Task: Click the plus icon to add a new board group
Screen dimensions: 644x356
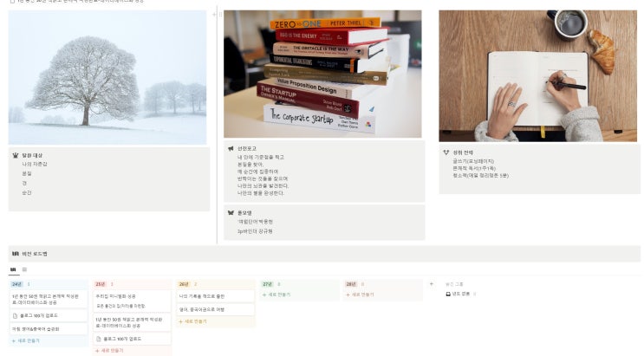Action: click(432, 284)
